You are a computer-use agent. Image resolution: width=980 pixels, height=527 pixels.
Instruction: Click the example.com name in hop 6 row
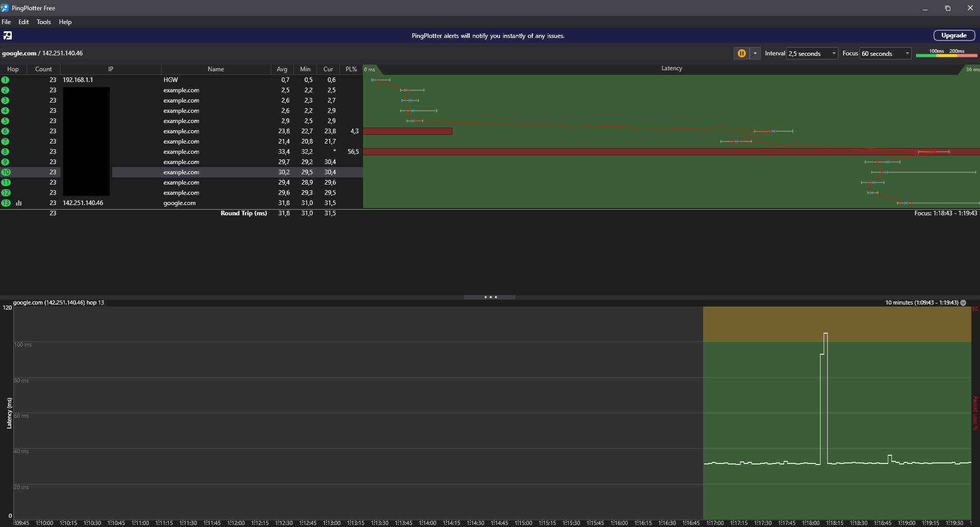tap(182, 131)
